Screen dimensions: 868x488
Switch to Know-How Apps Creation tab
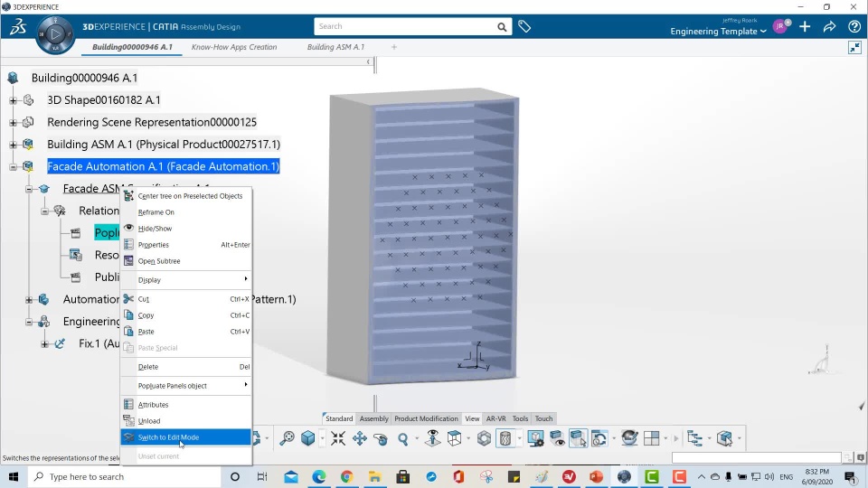[234, 47]
